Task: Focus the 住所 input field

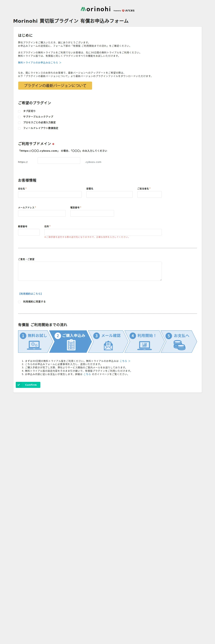Action: pos(103,232)
